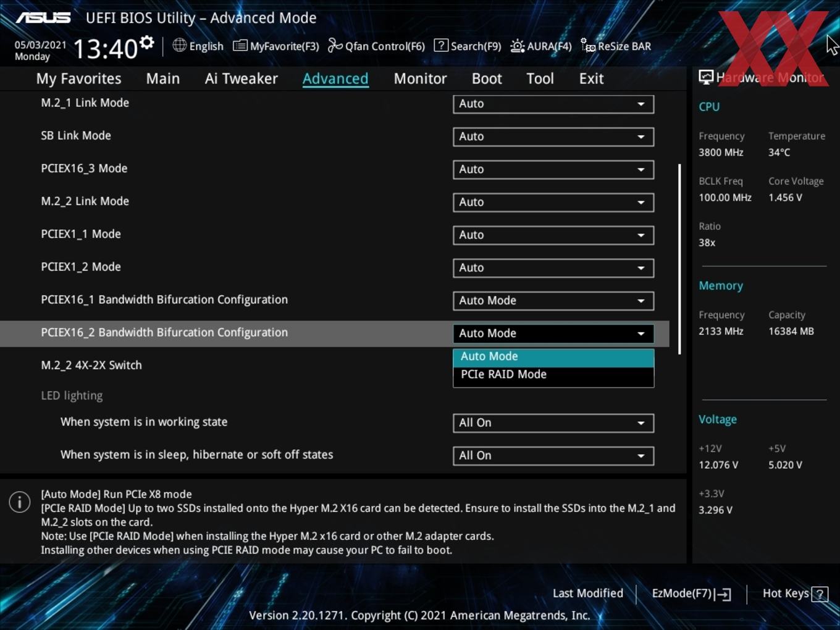Image resolution: width=840 pixels, height=630 pixels.
Task: Open SB Link Mode dropdown
Action: coord(553,136)
